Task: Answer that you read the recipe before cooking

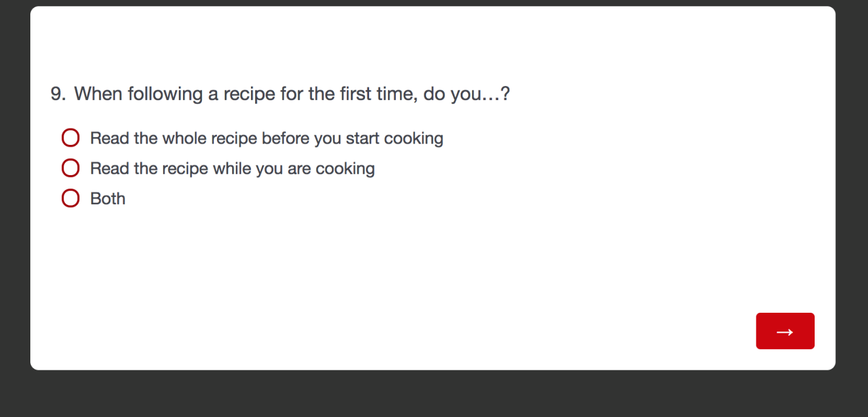Action: coord(70,138)
